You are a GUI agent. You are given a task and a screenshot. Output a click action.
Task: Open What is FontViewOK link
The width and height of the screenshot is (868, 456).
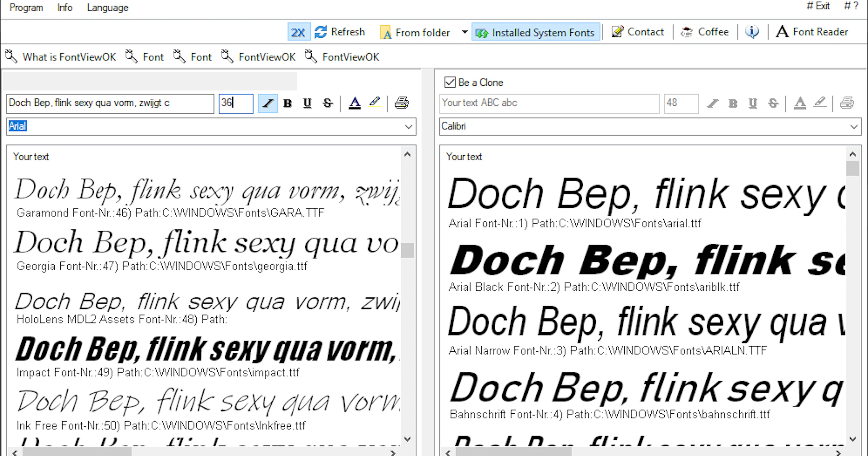(x=61, y=57)
